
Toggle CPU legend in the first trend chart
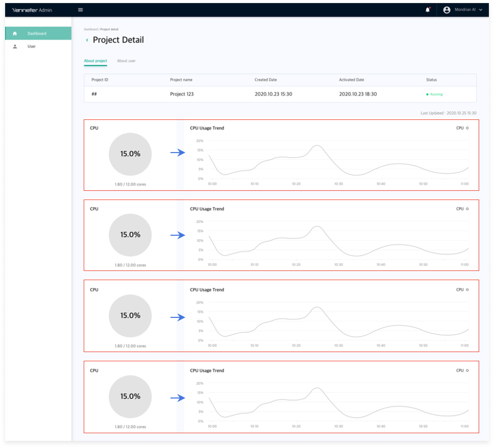pos(462,128)
